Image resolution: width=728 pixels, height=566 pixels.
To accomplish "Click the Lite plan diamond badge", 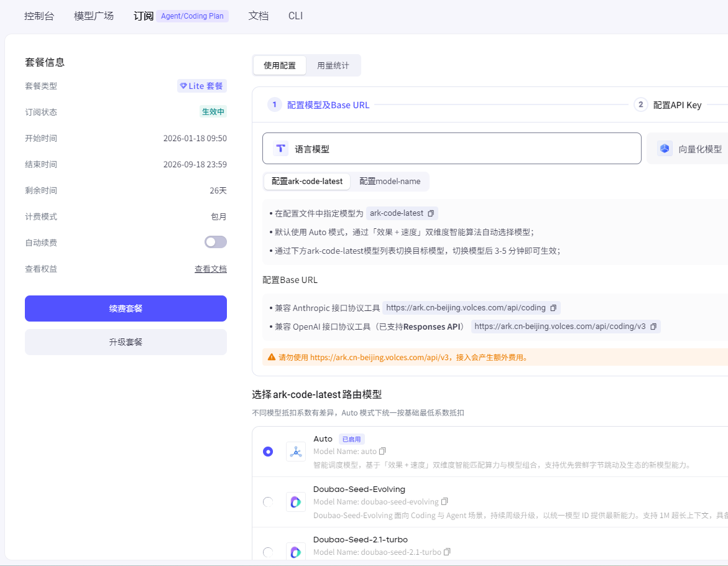I will click(202, 86).
